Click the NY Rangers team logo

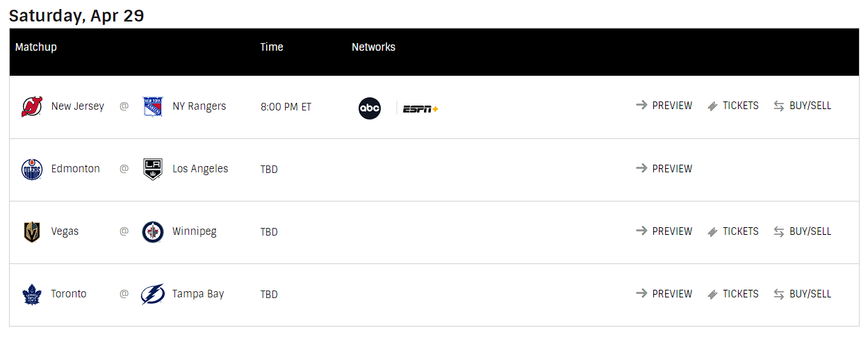coord(153,106)
